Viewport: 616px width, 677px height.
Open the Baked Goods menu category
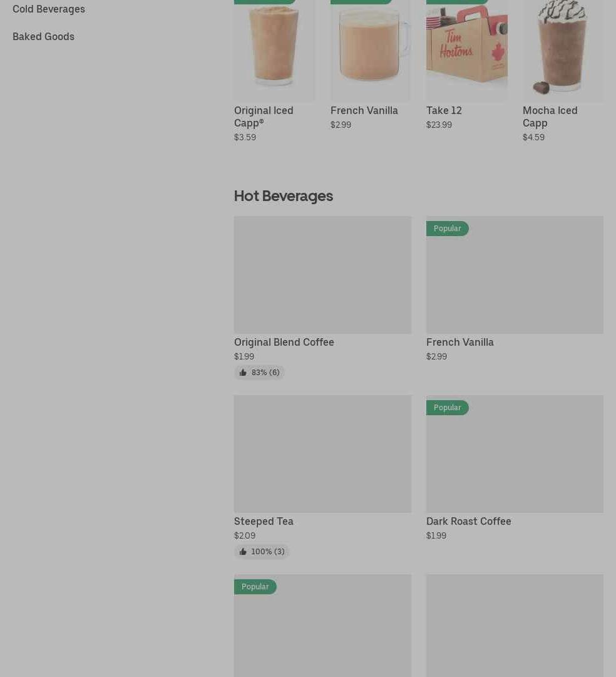43,36
